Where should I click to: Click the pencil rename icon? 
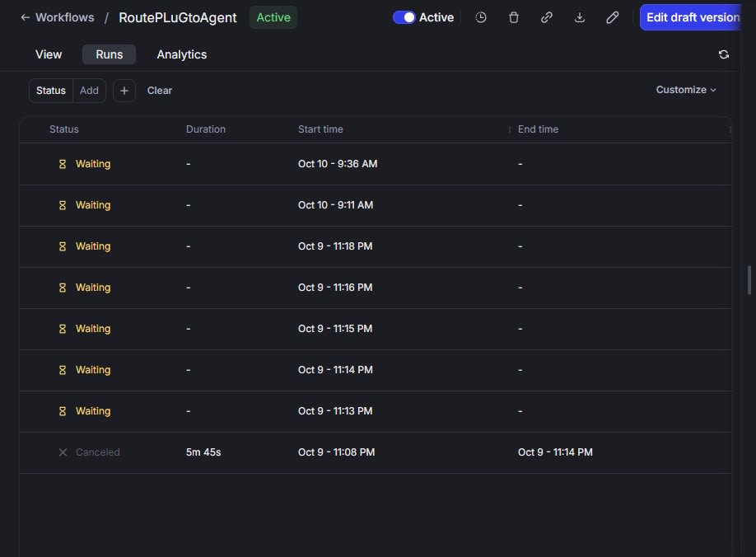(x=613, y=17)
